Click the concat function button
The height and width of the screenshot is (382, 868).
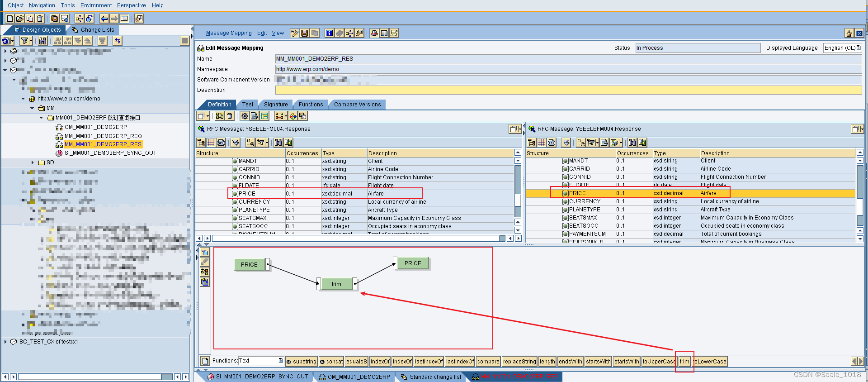pos(331,361)
